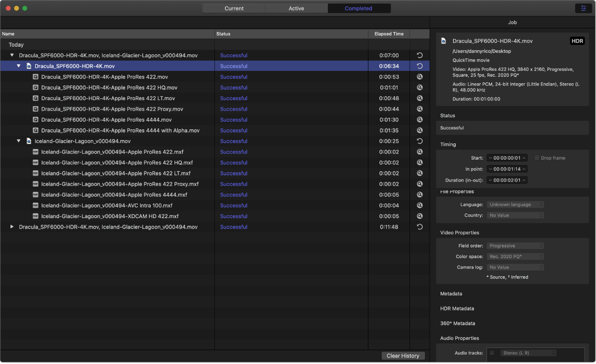Click magnifier icon for Dracula ProRes 4444.mov

[x=419, y=120]
